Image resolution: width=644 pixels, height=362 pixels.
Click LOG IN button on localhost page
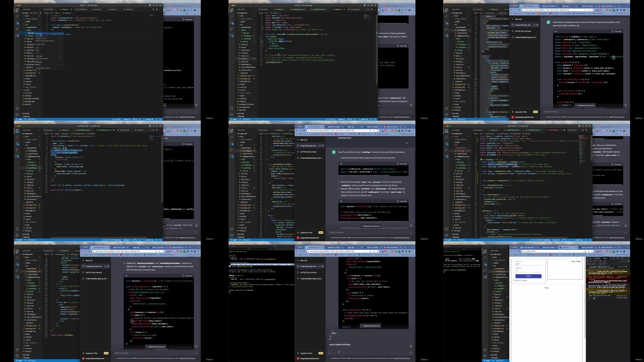tap(528, 276)
